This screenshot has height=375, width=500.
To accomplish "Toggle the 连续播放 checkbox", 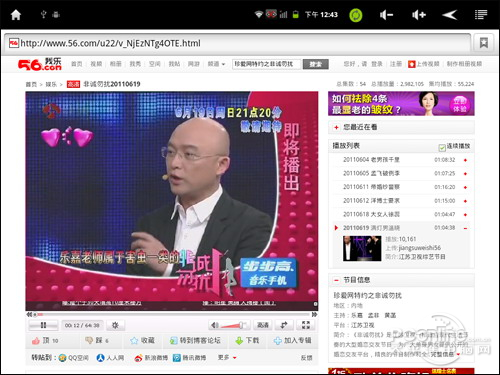I will pyautogui.click(x=442, y=147).
